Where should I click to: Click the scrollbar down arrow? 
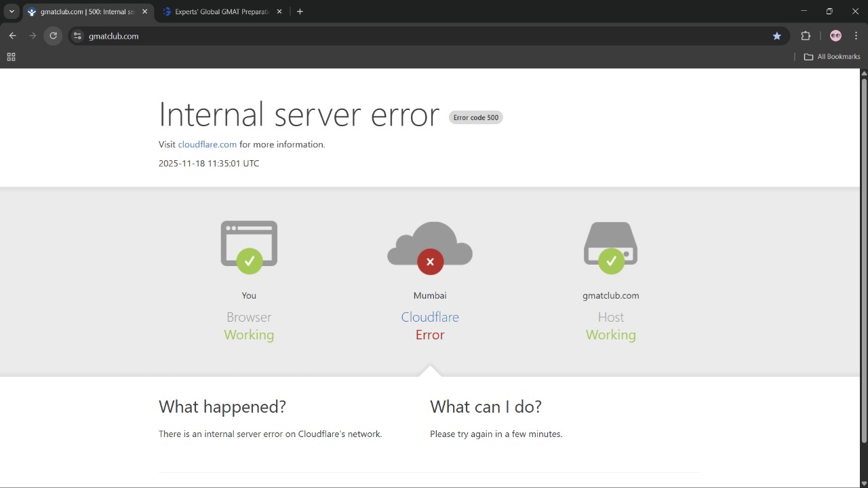(x=864, y=483)
